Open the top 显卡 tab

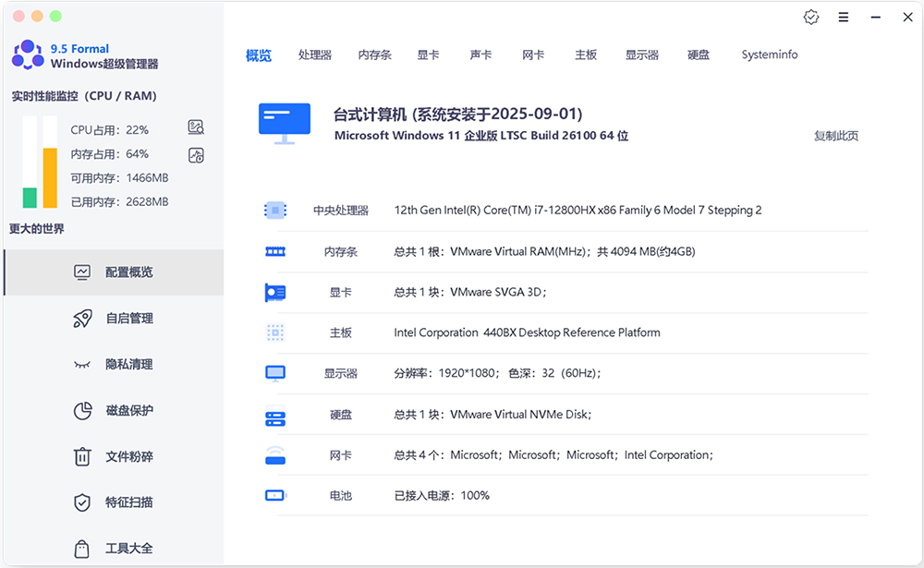click(428, 54)
